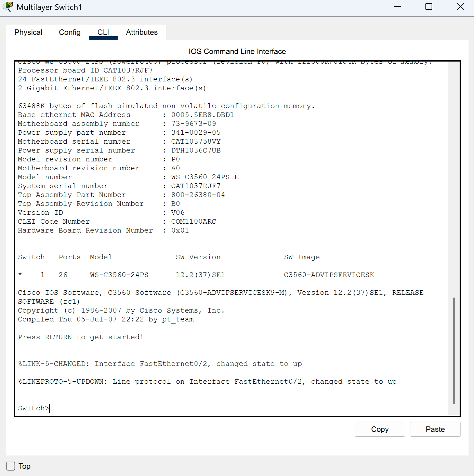Select the CLI tab

[103, 32]
